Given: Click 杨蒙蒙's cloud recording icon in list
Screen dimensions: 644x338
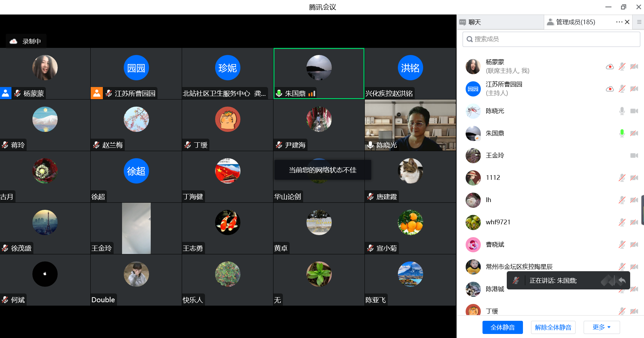Looking at the screenshot, I should coord(610,66).
